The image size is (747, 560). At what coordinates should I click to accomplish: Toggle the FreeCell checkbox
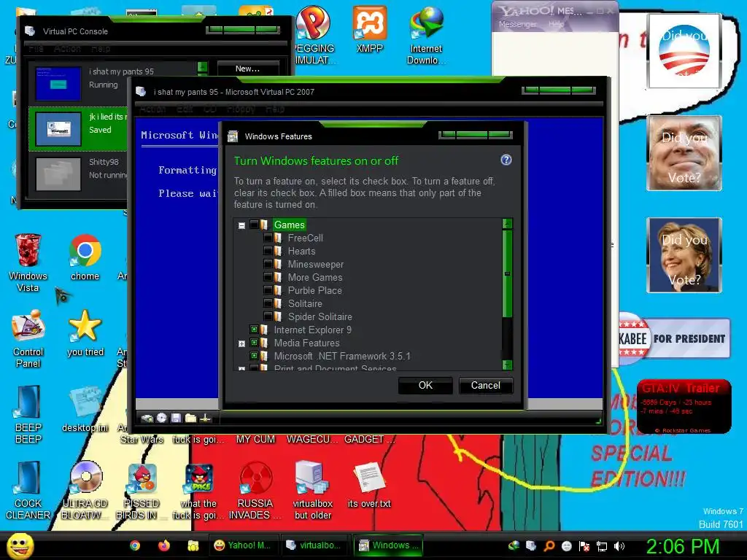click(x=268, y=238)
